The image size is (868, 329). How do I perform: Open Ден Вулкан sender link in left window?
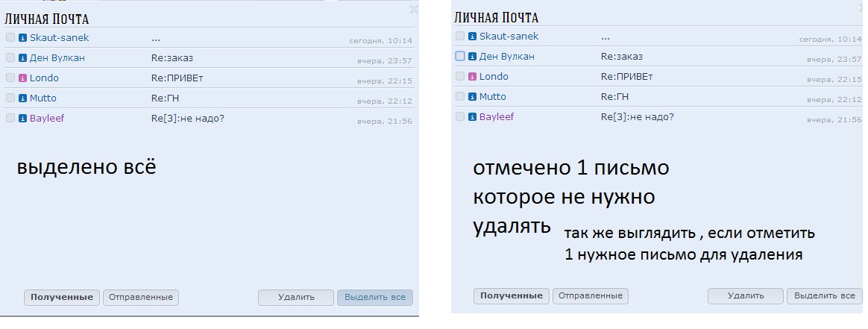coord(57,57)
